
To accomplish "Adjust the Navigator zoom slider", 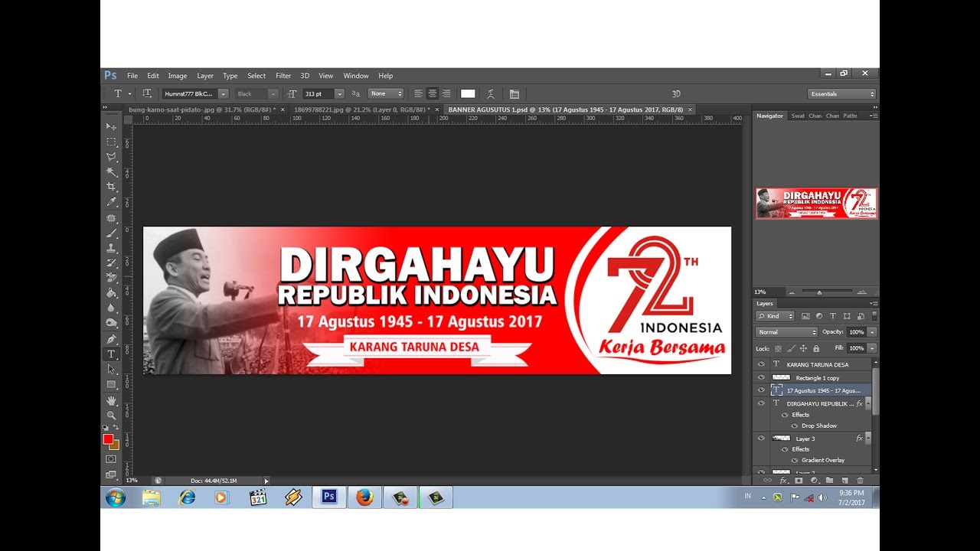I will [820, 292].
